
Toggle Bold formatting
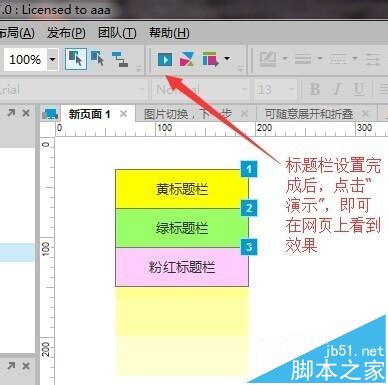pyautogui.click(x=315, y=89)
